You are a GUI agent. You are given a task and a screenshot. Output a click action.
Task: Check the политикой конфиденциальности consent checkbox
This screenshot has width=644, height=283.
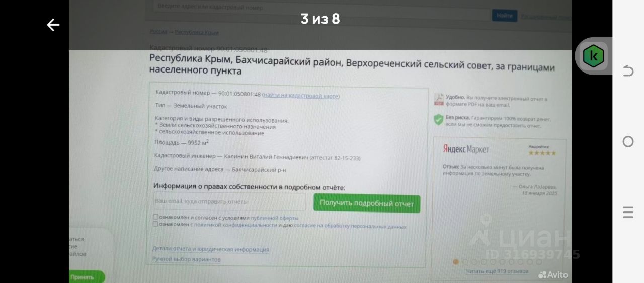pyautogui.click(x=155, y=224)
